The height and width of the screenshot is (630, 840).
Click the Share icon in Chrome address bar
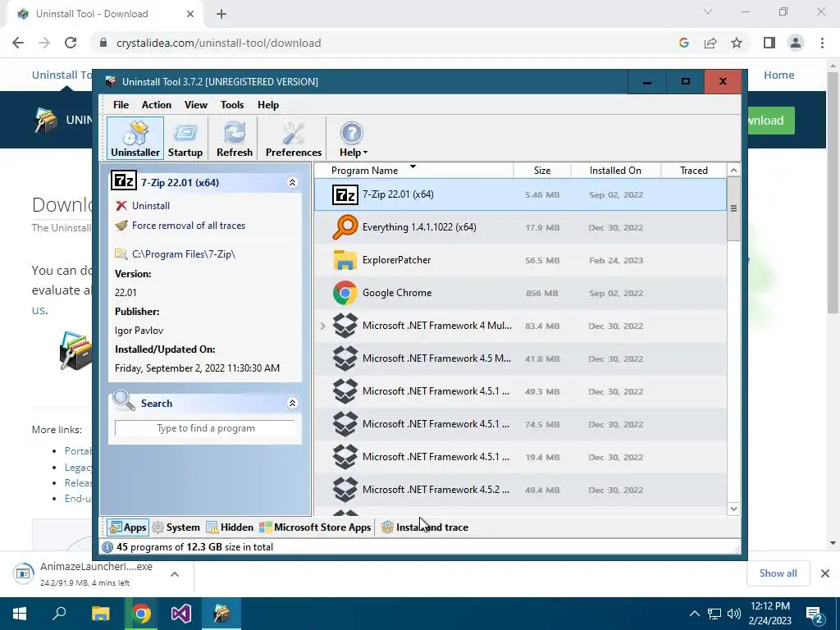[x=710, y=43]
